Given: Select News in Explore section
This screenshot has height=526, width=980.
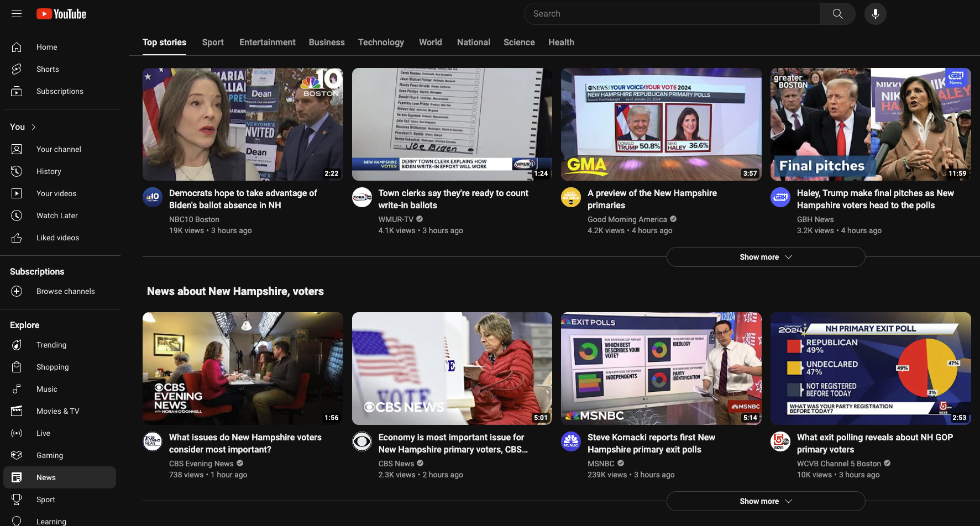Looking at the screenshot, I should tap(60, 477).
